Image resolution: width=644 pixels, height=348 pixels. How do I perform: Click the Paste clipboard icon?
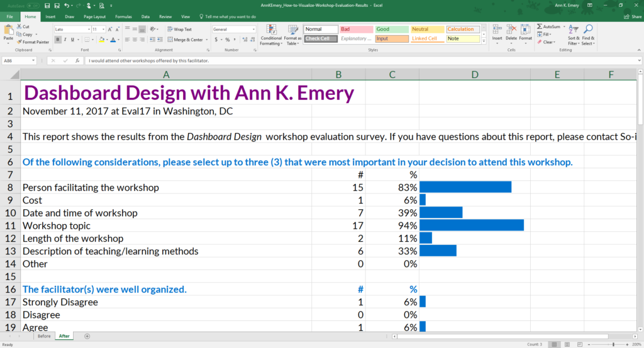point(9,31)
